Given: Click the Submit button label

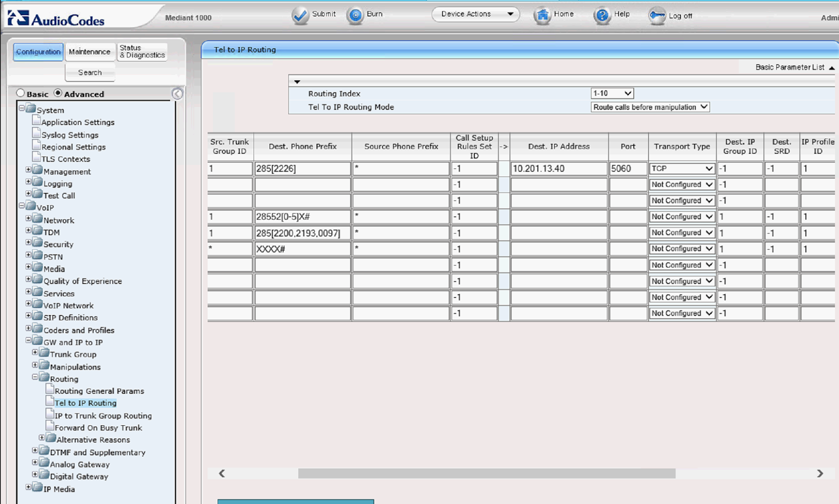Looking at the screenshot, I should (x=324, y=14).
